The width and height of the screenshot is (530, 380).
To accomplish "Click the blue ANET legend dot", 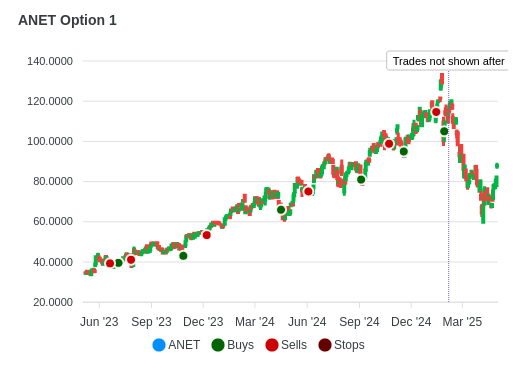I will [159, 345].
